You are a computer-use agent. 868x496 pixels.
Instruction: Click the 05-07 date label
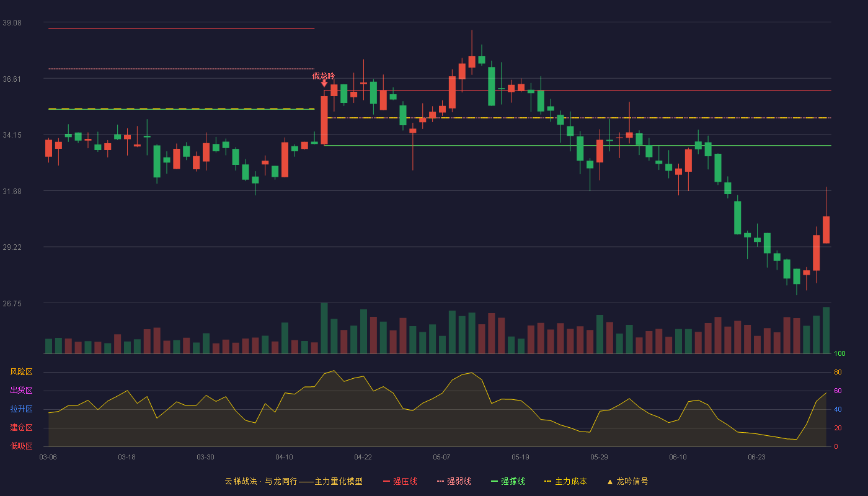441,457
